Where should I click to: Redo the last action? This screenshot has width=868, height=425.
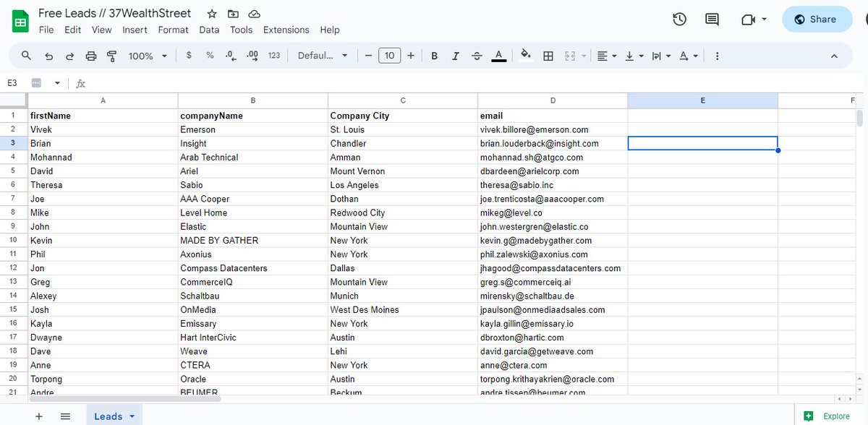pyautogui.click(x=69, y=56)
